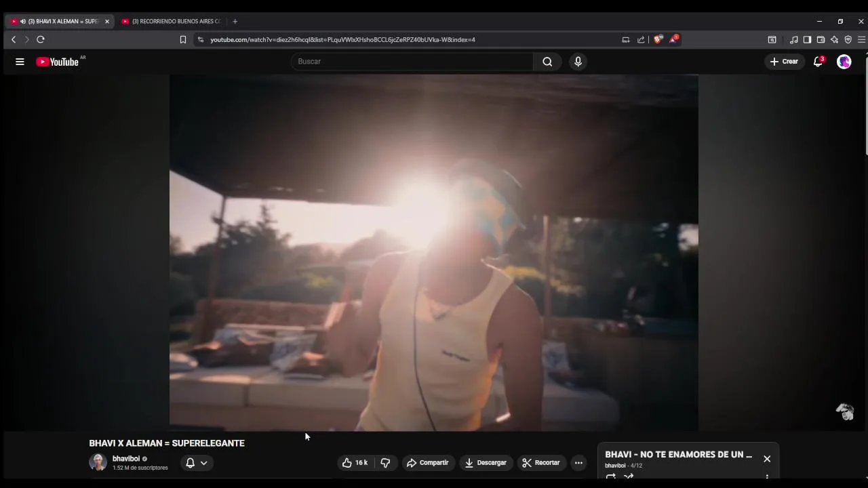Open the YouTube guide hamburger menu
The image size is (868, 488).
20,62
